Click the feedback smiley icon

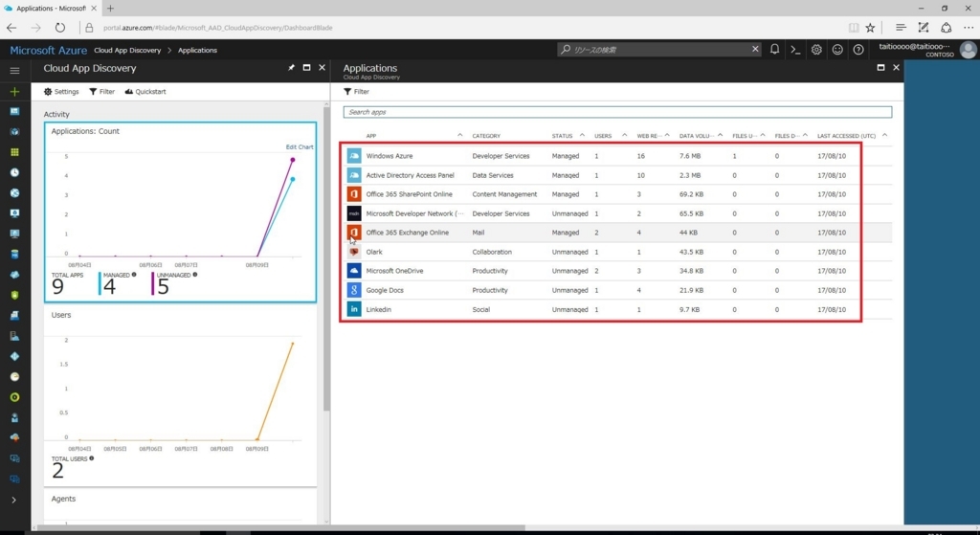click(837, 50)
